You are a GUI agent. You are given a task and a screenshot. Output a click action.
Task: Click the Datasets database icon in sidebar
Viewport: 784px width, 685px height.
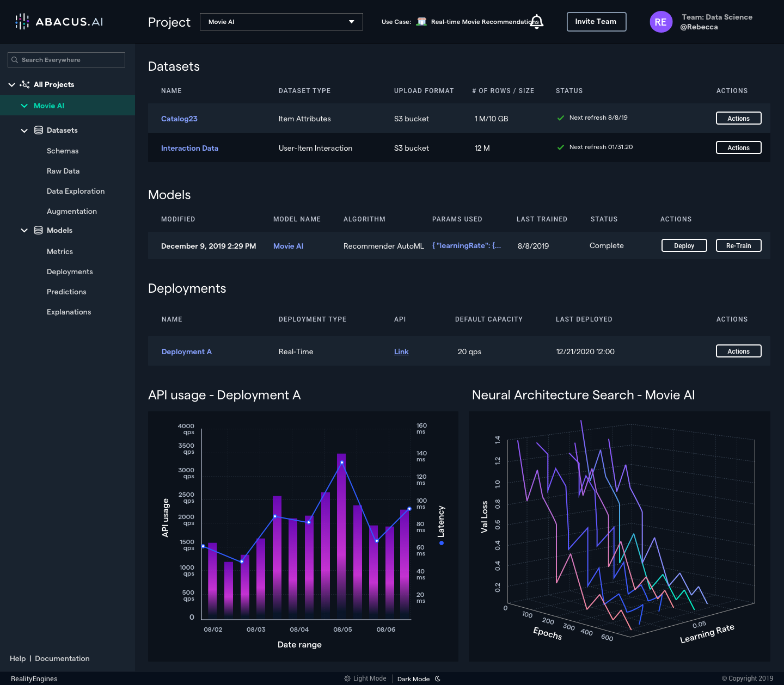click(39, 130)
